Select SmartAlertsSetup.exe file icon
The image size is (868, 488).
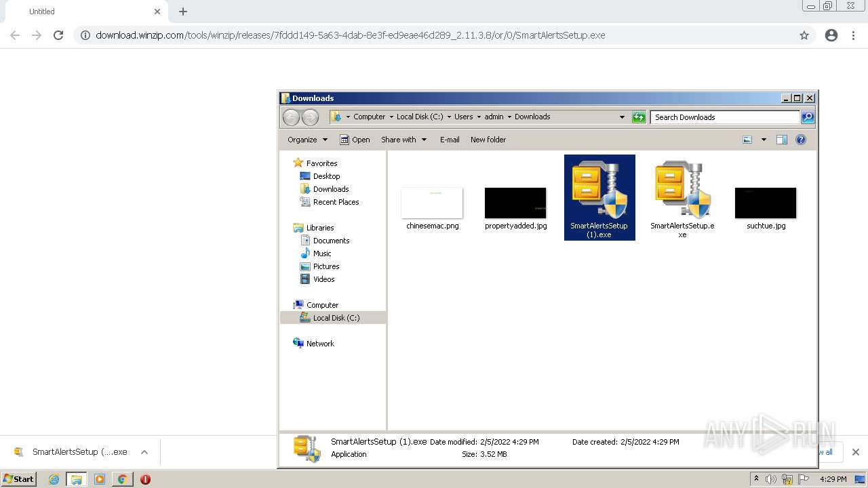pyautogui.click(x=682, y=190)
